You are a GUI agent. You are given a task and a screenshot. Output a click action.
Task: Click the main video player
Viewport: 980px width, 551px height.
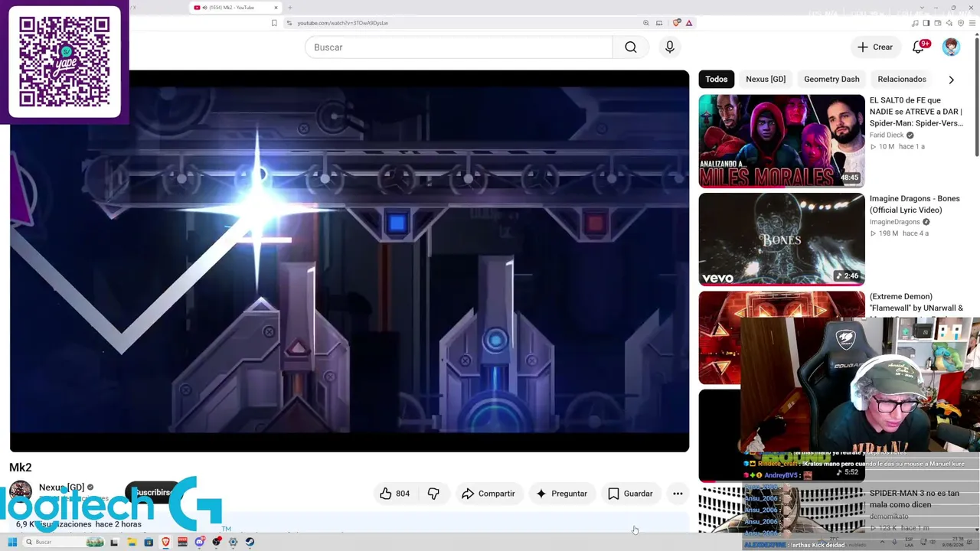click(x=349, y=261)
